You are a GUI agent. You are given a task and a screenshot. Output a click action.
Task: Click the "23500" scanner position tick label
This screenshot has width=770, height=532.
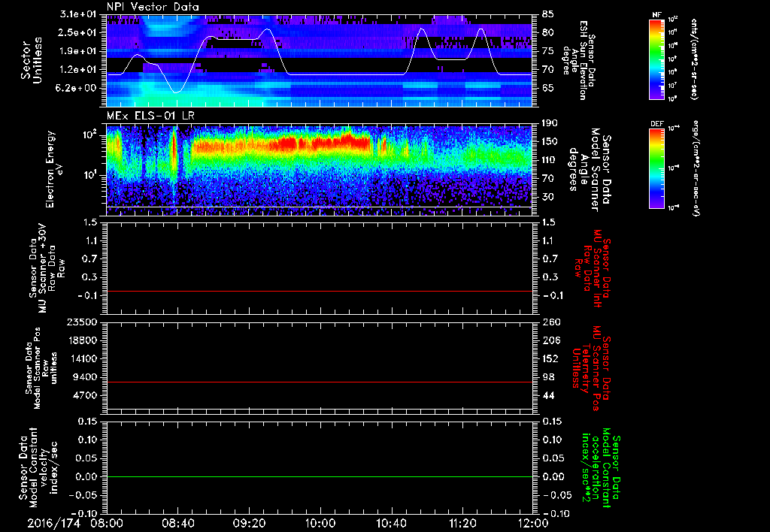pyautogui.click(x=83, y=322)
